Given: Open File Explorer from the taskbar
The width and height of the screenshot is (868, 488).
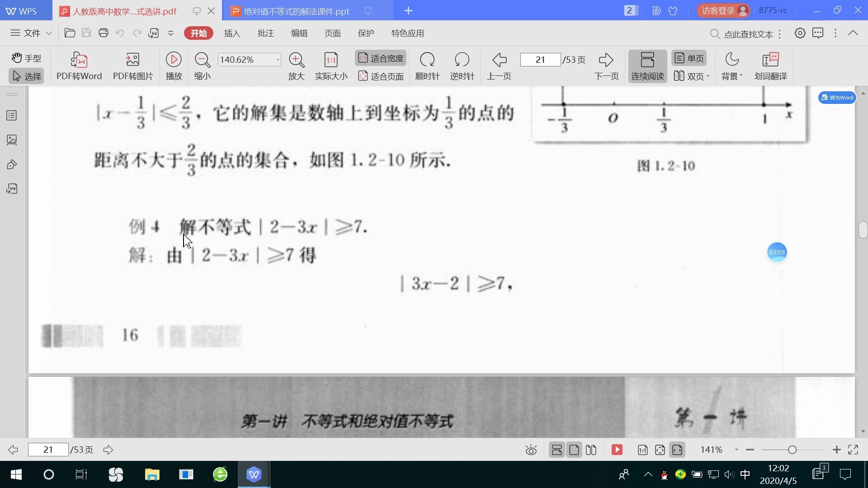Looking at the screenshot, I should click(152, 474).
